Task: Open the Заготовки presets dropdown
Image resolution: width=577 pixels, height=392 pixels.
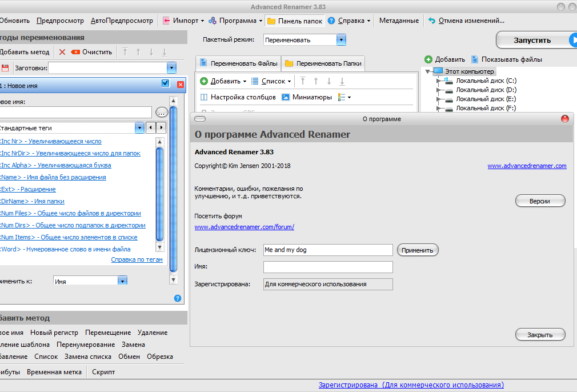Action: click(x=171, y=68)
